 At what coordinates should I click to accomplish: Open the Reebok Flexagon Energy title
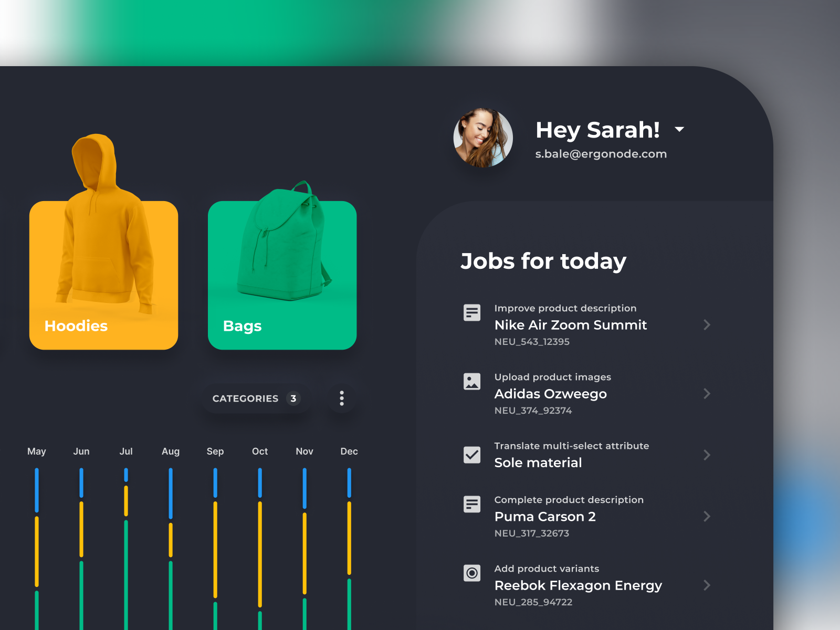click(578, 585)
